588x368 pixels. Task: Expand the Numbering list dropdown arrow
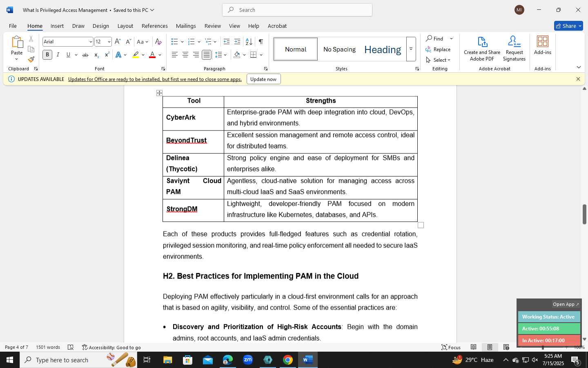(199, 42)
